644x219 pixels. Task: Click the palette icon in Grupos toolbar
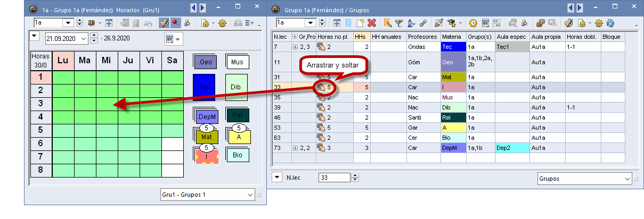point(568,23)
